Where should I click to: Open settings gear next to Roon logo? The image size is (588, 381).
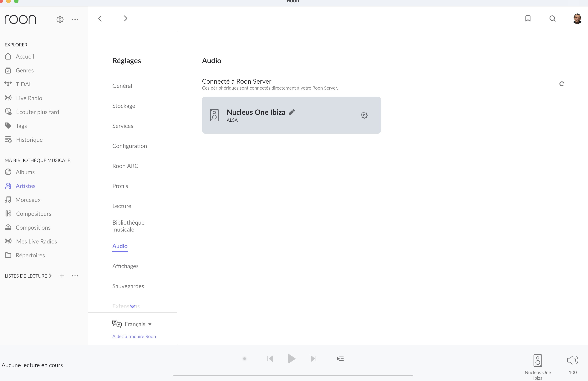60,19
